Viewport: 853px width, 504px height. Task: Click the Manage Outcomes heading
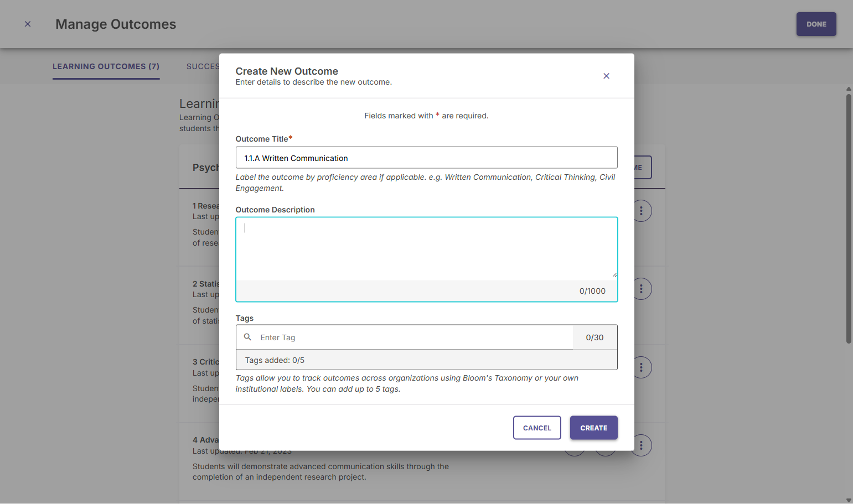tap(116, 24)
